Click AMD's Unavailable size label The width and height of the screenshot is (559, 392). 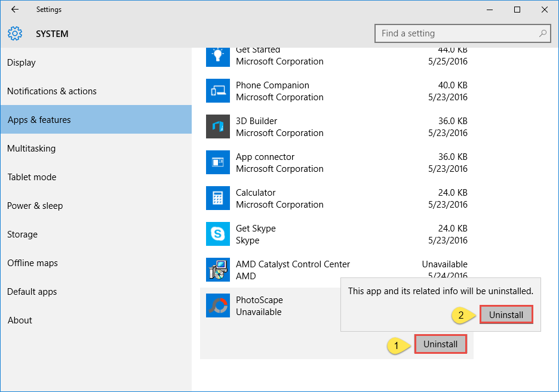(x=444, y=264)
